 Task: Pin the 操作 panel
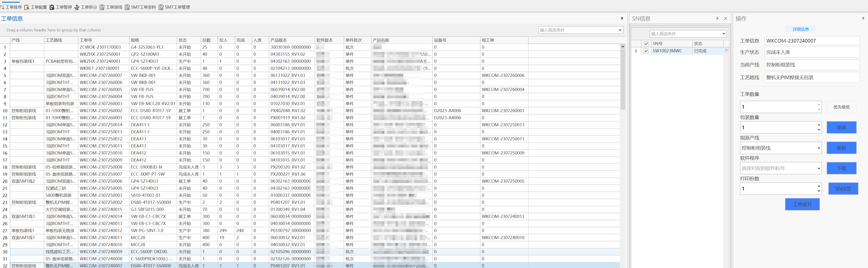tap(863, 19)
